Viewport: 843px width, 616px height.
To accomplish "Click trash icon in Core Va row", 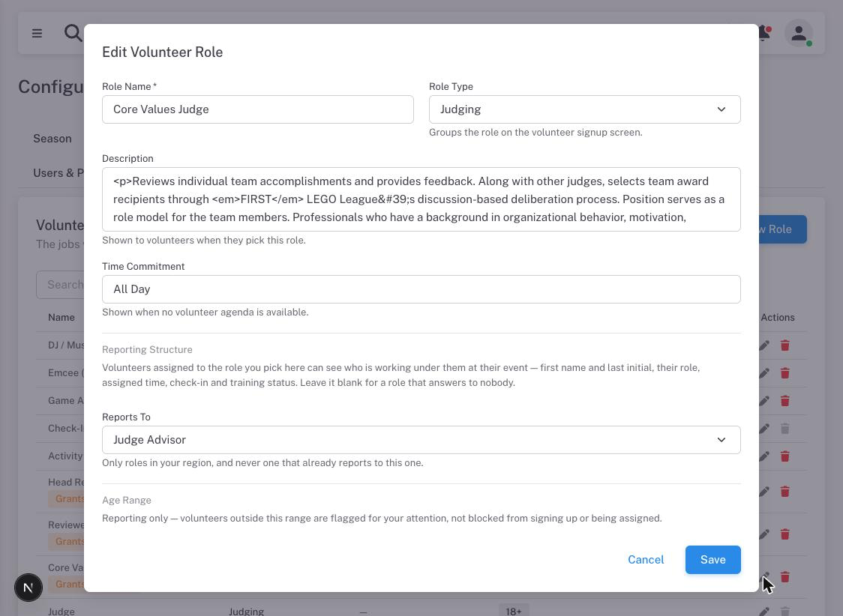I will (785, 577).
